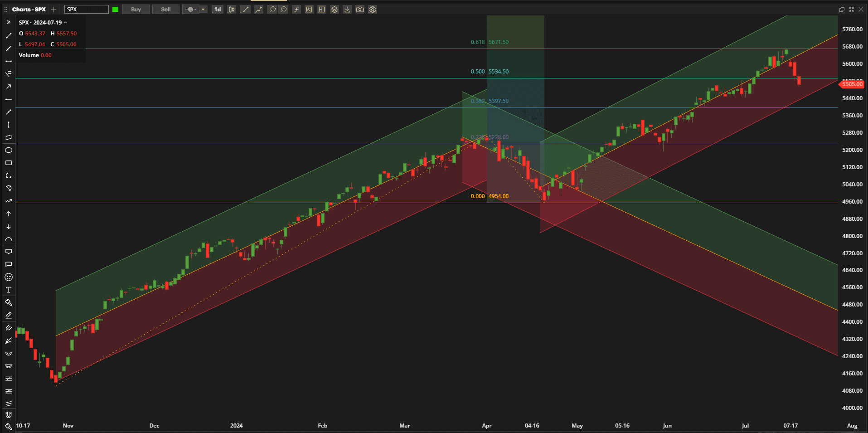
Task: Select the ellipse shape tool
Action: pyautogui.click(x=8, y=150)
